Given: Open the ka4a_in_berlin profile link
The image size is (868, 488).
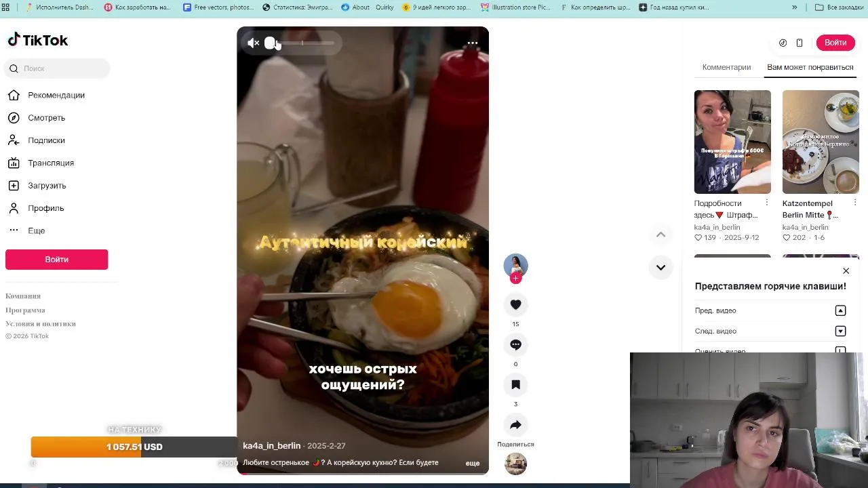Looking at the screenshot, I should click(x=271, y=446).
